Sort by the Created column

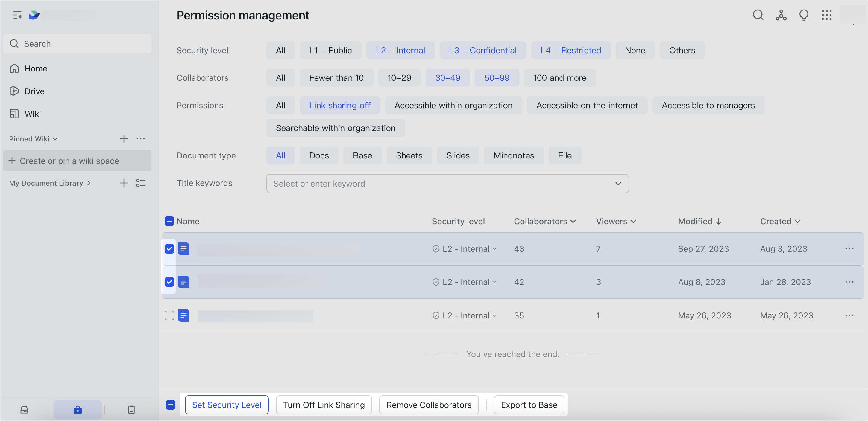780,221
